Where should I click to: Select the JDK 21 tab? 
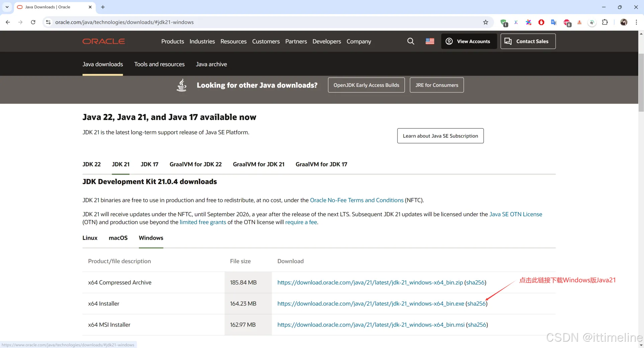(x=120, y=164)
